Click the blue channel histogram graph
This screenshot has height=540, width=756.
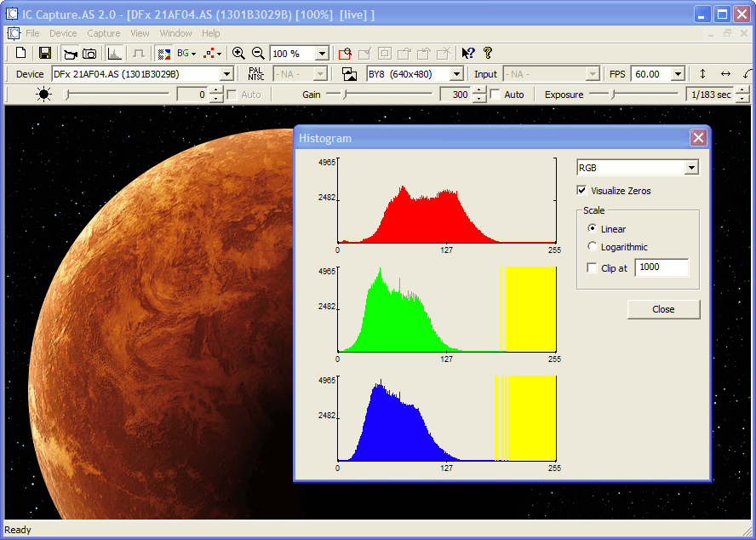coord(447,418)
